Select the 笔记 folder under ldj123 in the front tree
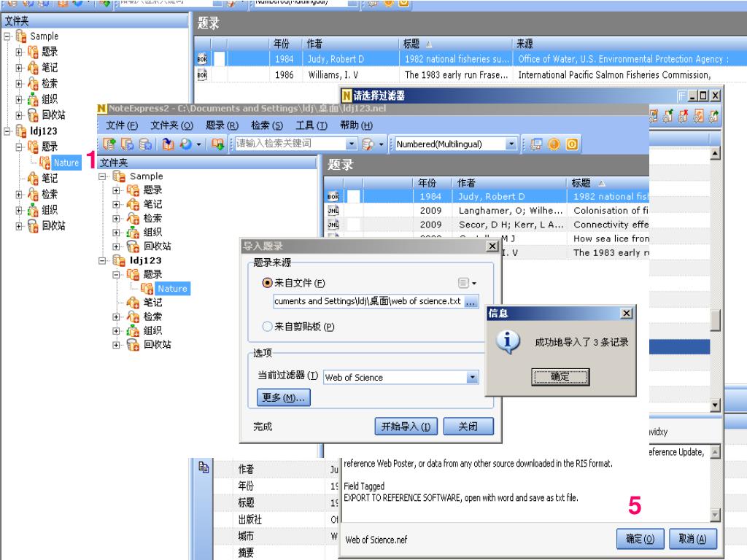 tap(152, 303)
